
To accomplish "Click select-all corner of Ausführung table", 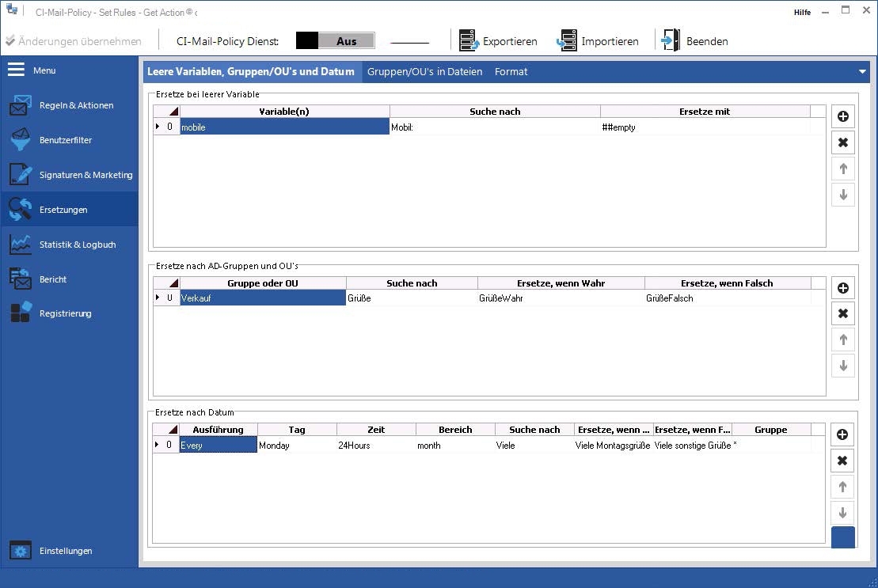I will (x=165, y=430).
